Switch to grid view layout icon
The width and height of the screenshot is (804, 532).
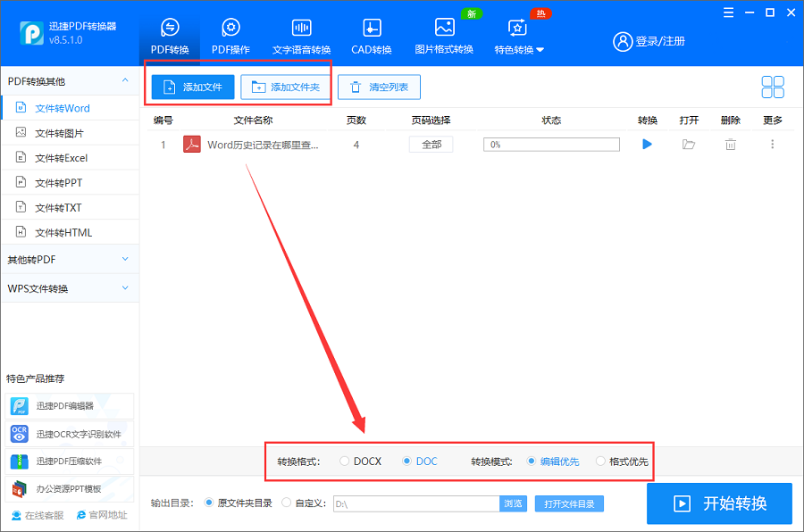point(772,87)
